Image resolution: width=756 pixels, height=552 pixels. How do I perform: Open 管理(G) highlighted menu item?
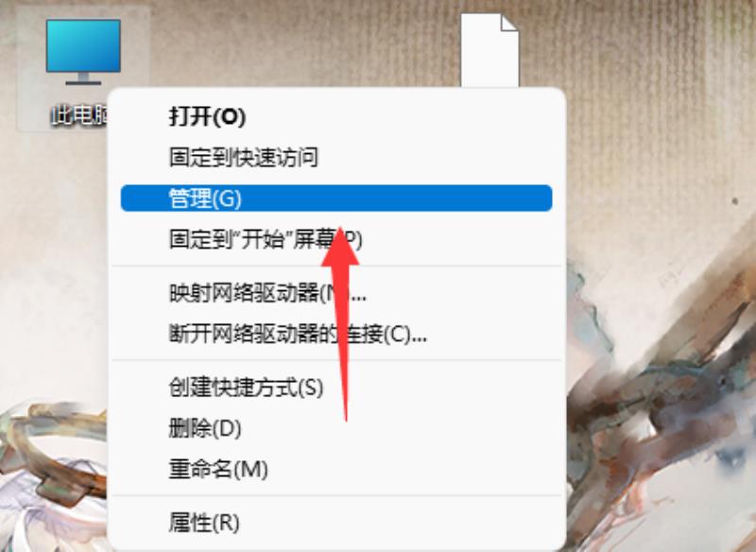click(x=336, y=198)
